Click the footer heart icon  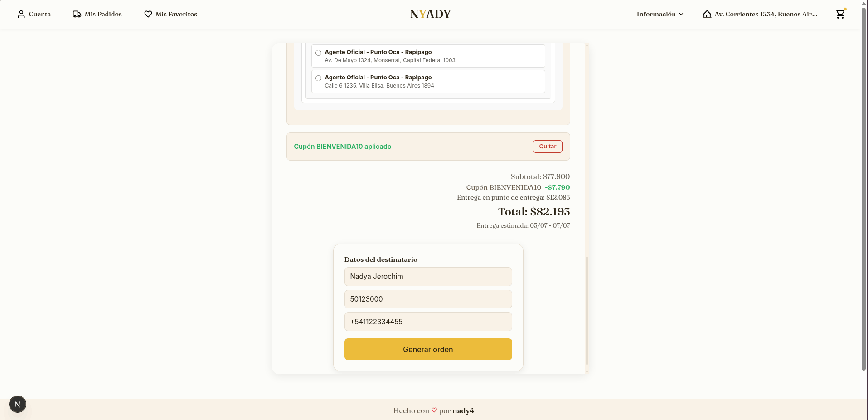(x=434, y=410)
